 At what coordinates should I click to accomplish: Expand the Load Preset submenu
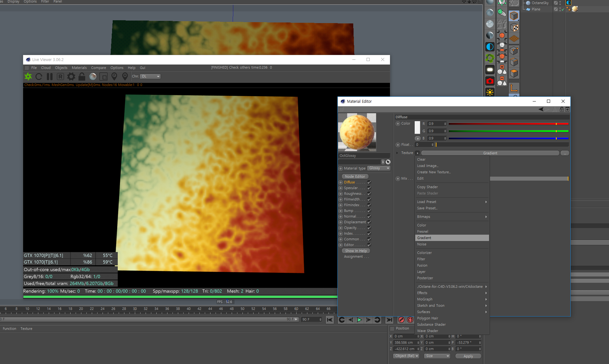[x=452, y=202]
